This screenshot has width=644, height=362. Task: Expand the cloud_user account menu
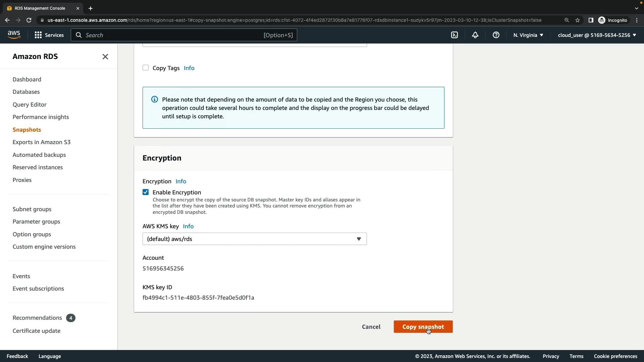(597, 35)
